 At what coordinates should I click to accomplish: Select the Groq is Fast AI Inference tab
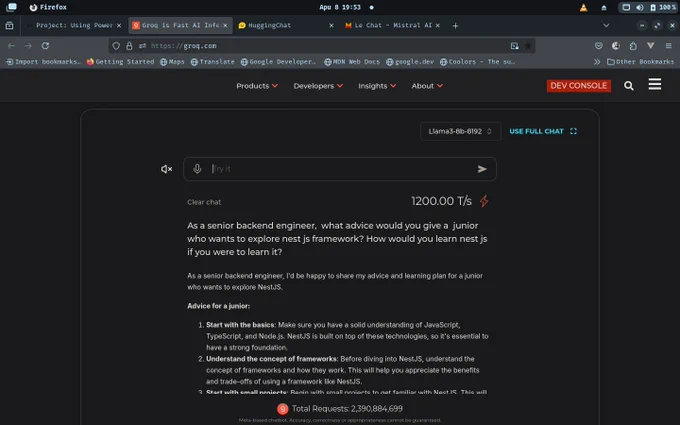point(180,26)
